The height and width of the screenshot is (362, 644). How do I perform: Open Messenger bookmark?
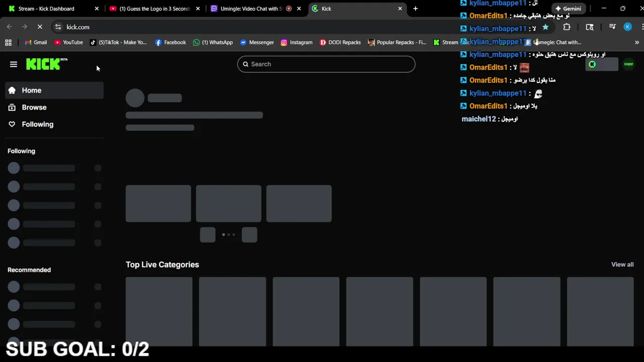coord(257,42)
